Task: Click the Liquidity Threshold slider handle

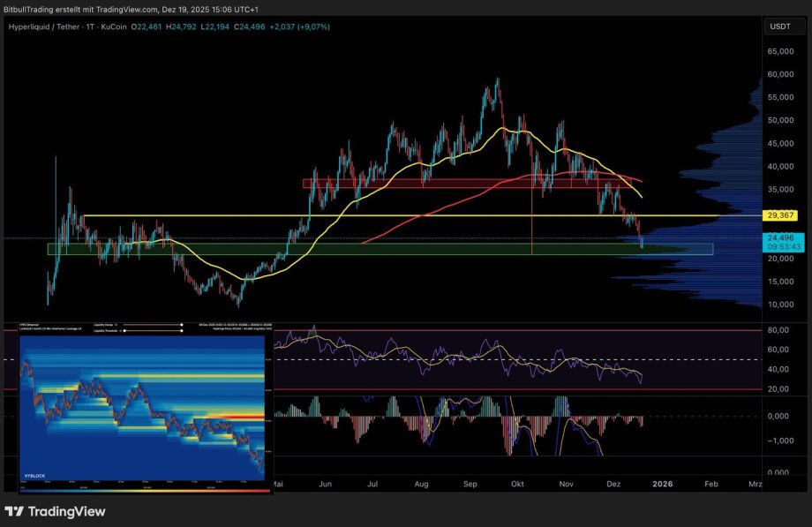Action: point(125,331)
